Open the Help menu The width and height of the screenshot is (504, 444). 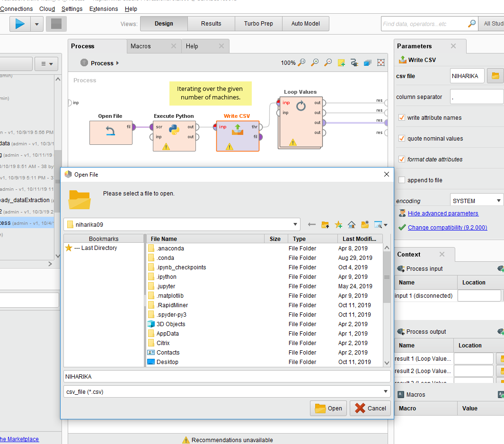coord(131,9)
